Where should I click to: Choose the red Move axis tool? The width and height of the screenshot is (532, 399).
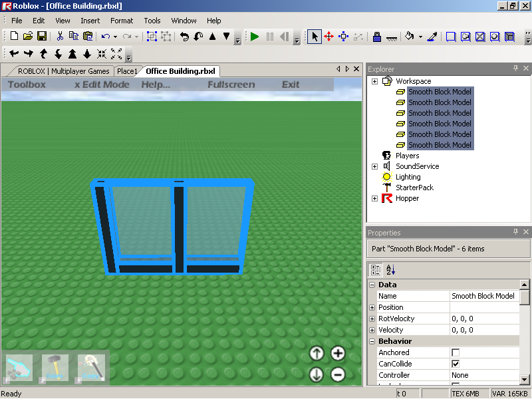329,37
